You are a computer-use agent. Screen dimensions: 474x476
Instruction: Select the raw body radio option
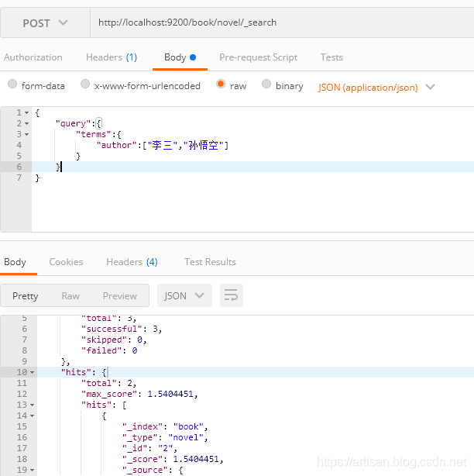(x=222, y=85)
